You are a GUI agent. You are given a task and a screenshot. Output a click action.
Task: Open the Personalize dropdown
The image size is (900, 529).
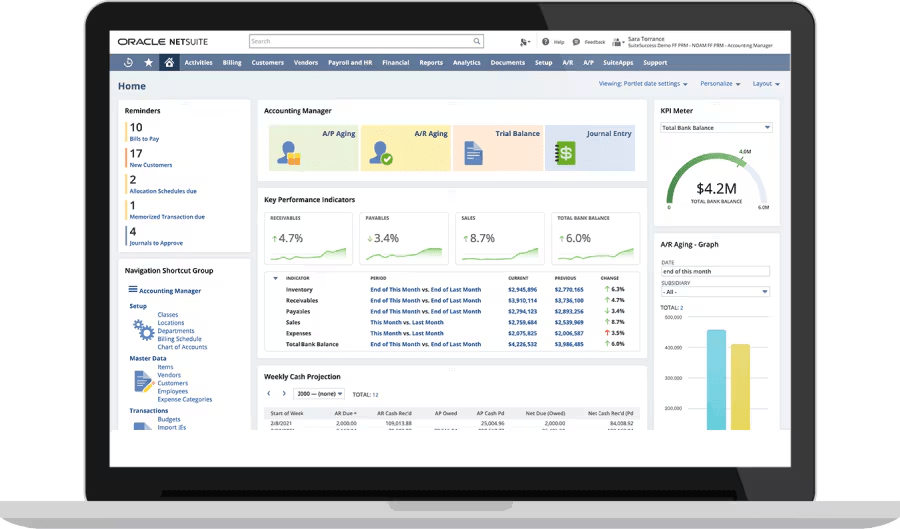pos(720,84)
